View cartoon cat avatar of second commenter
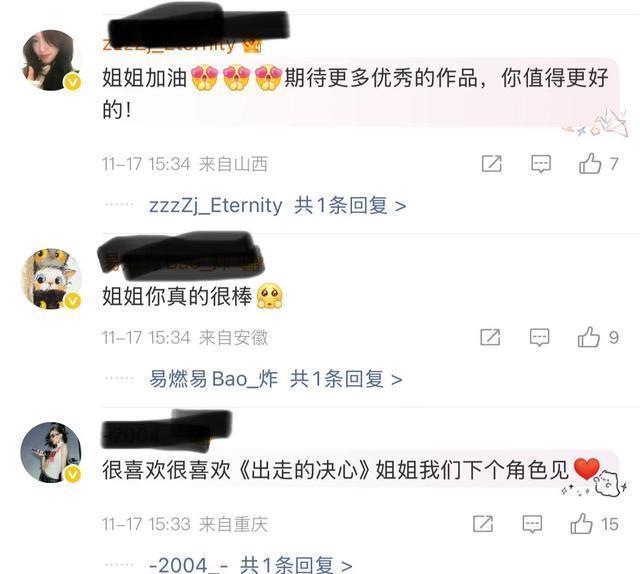Viewport: 640px width, 574px height. click(51, 279)
